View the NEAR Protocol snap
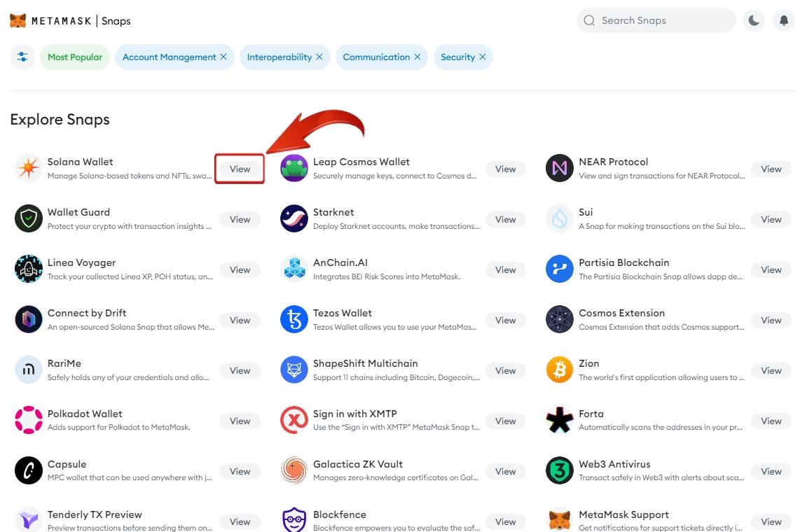Image resolution: width=800 pixels, height=532 pixels. pos(771,169)
